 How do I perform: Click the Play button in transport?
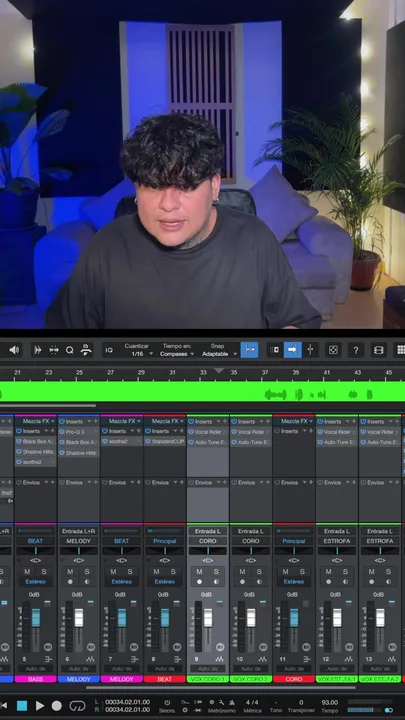click(x=40, y=706)
